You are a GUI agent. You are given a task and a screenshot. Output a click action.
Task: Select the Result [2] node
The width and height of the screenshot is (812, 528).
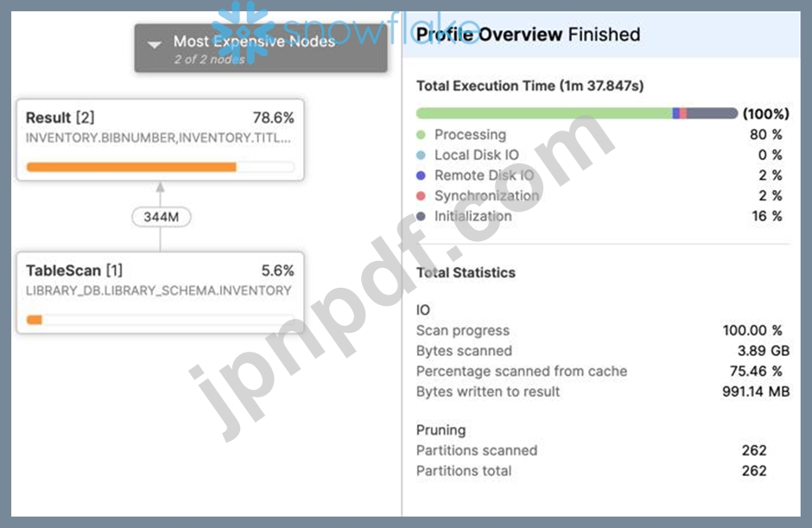[160, 140]
